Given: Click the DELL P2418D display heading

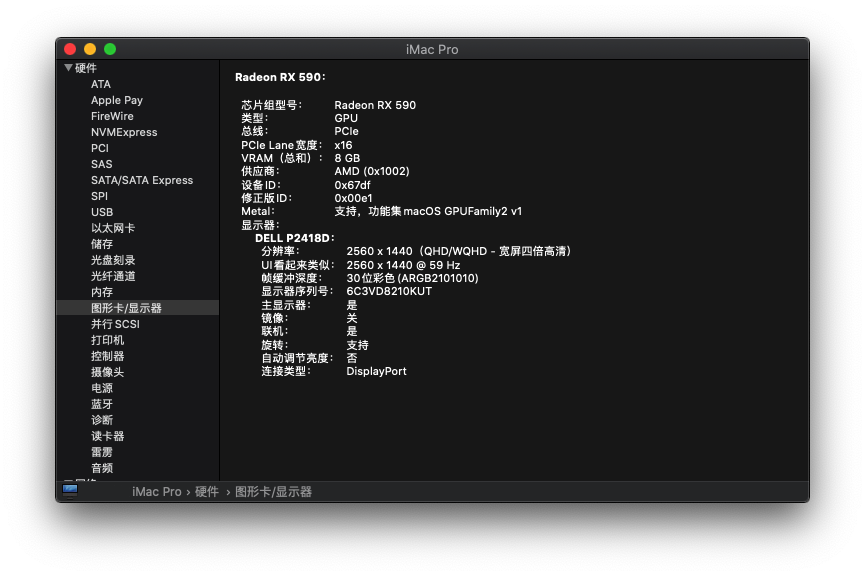Looking at the screenshot, I should [295, 238].
